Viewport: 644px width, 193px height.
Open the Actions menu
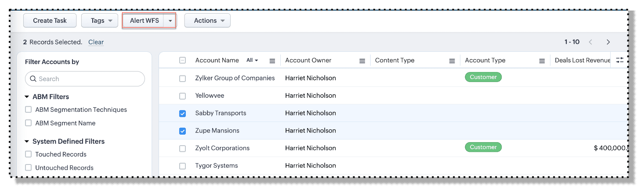[x=207, y=21]
